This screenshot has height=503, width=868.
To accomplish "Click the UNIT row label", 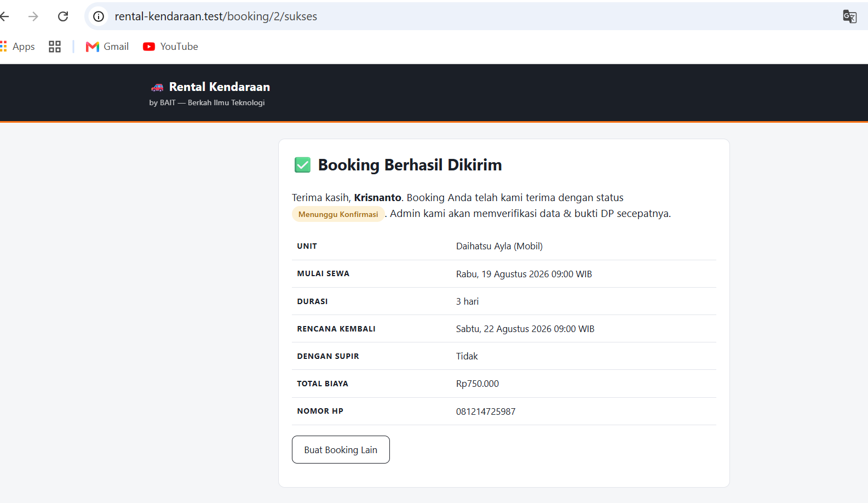I will 307,246.
